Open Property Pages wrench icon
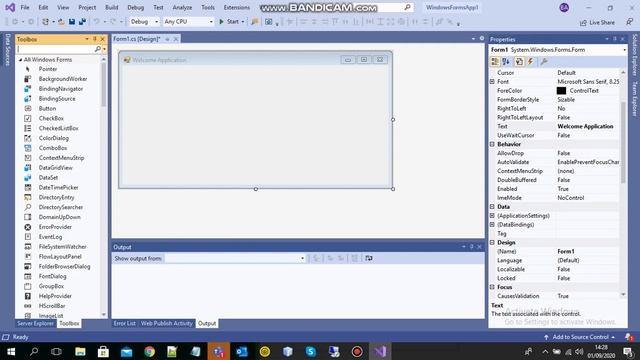The height and width of the screenshot is (360, 640). point(544,62)
